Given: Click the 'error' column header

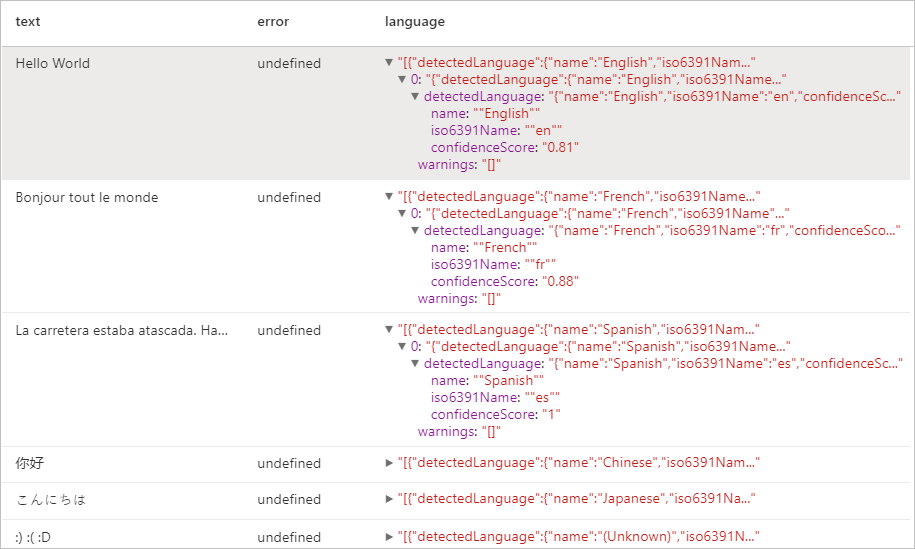Looking at the screenshot, I should coord(273,21).
